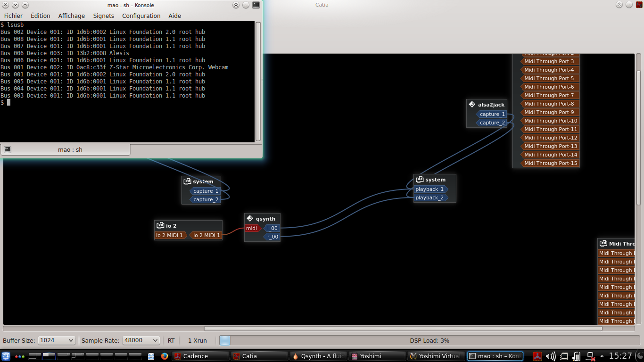Click the io 2 hardware device icon
644x362 pixels.
point(160,226)
